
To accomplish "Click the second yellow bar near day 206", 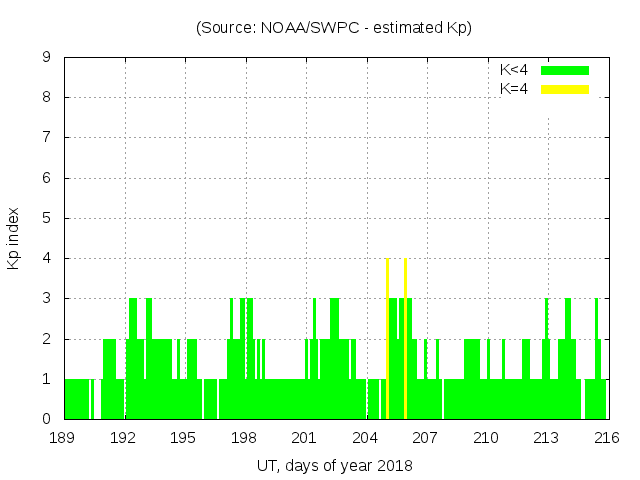I will point(405,338).
